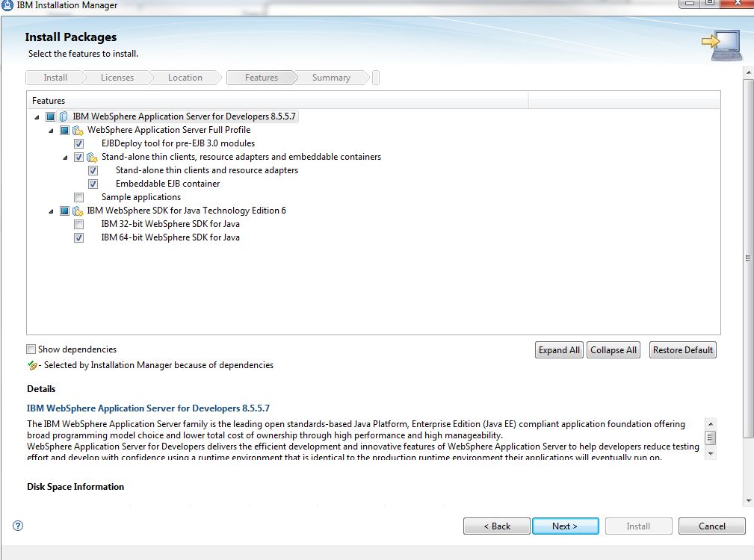Uncheck IBM 64-bit WebSphere SDK for Java
Viewport: 754px width, 560px height.
pyautogui.click(x=79, y=237)
